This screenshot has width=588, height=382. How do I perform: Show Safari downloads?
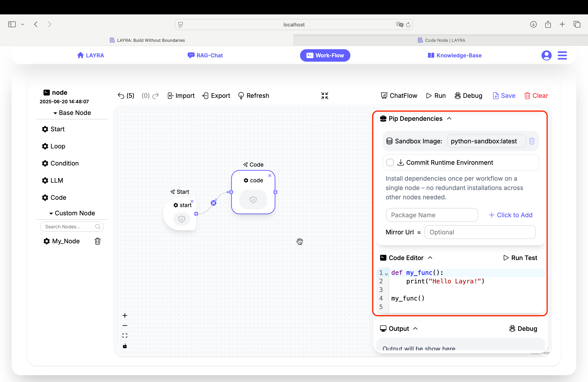533,24
